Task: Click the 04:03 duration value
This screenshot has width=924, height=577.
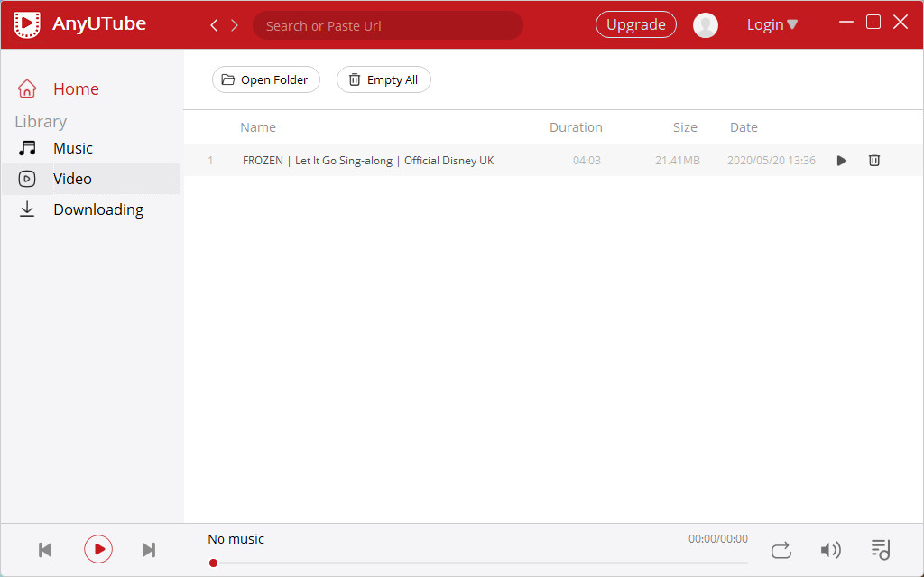Action: pos(587,161)
